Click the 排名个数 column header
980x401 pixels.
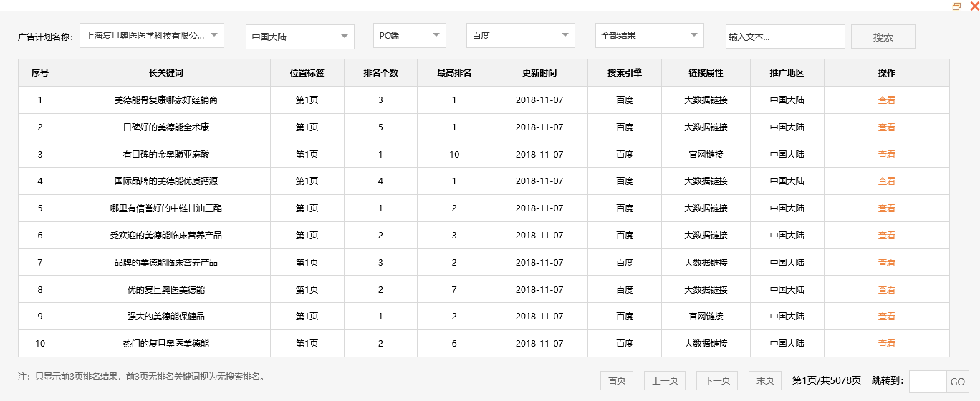(381, 73)
